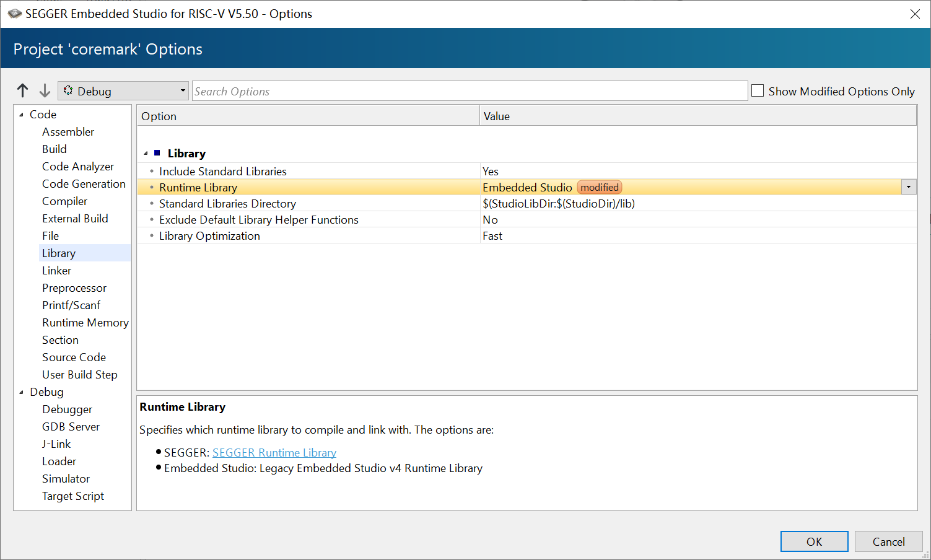This screenshot has width=931, height=560.
Task: Select the Assembler category
Action: pyautogui.click(x=68, y=132)
